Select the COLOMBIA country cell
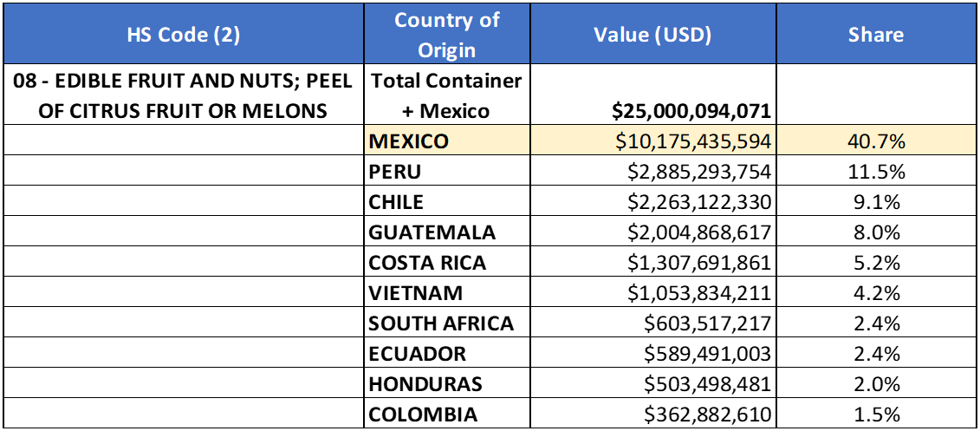The height and width of the screenshot is (431, 980). (446, 414)
